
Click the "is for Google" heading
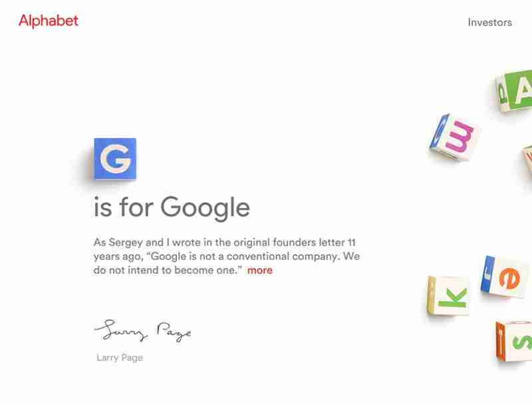[x=172, y=207]
